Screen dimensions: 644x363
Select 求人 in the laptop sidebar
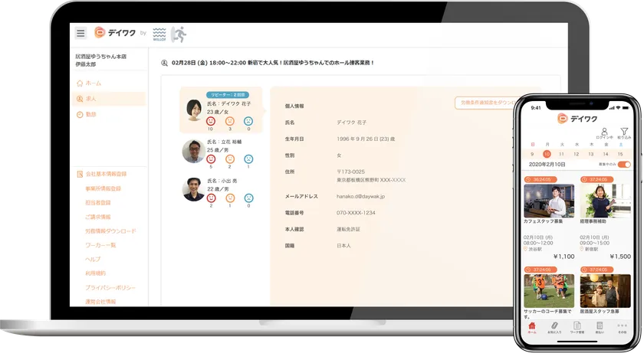click(x=109, y=99)
